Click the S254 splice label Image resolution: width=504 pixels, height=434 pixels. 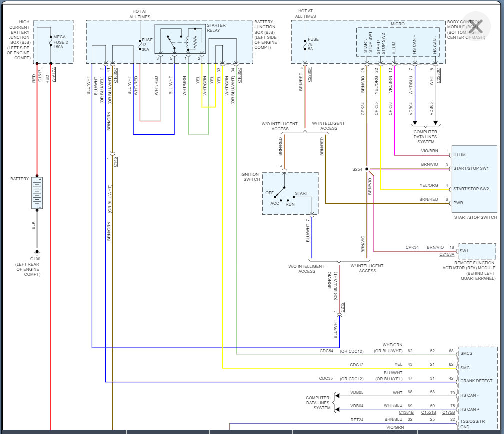coord(357,169)
